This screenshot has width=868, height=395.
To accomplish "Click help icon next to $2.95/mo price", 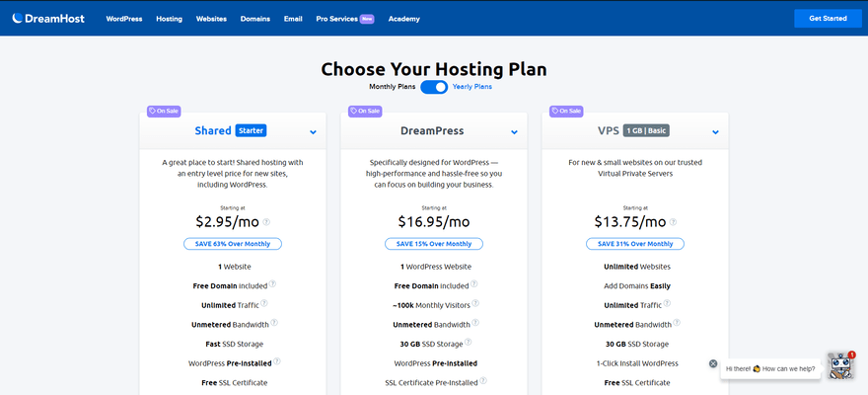I will 266,222.
